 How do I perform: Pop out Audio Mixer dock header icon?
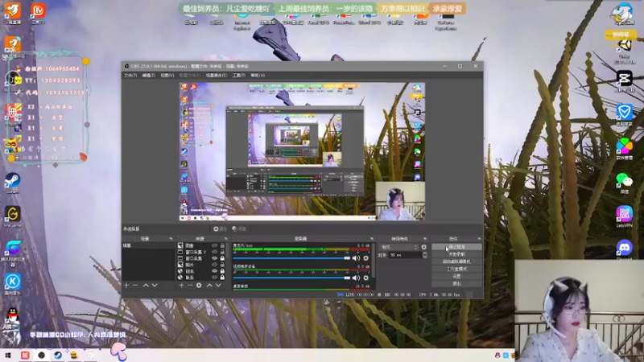coord(372,238)
